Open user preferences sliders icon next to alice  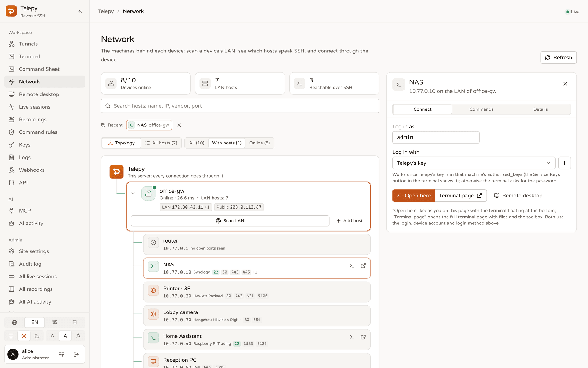(62, 354)
